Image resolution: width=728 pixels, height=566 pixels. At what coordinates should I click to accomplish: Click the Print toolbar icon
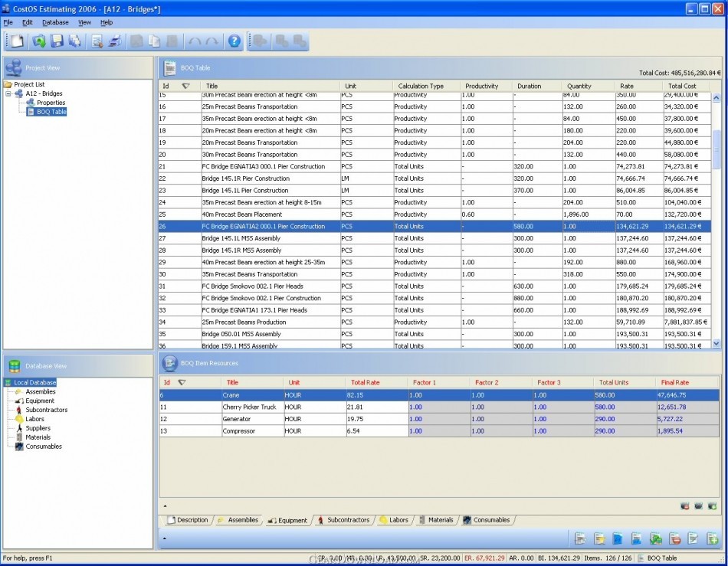115,41
